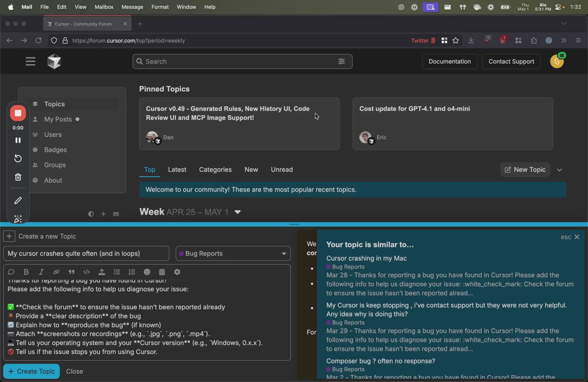This screenshot has height=382, width=588.
Task: Stop the screen recording red button
Action: point(18,113)
